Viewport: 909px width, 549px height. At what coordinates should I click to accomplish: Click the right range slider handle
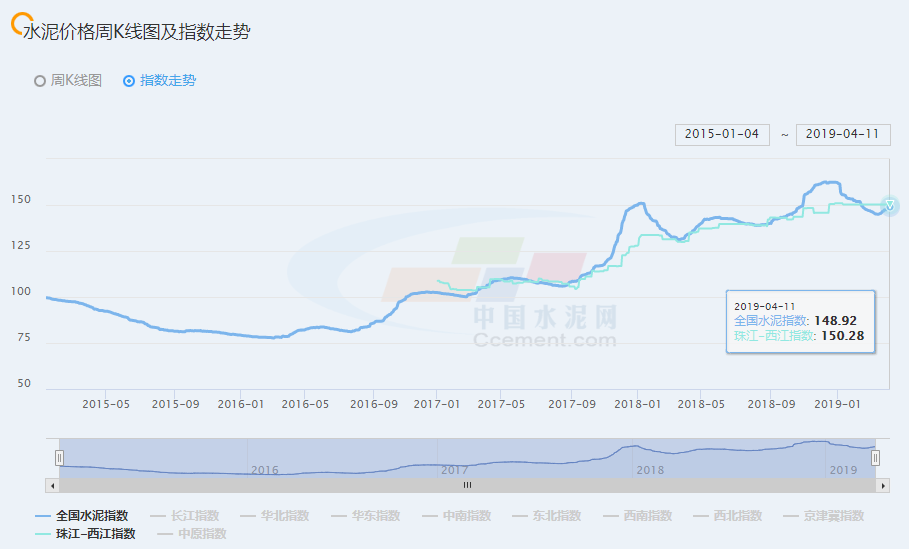click(875, 457)
